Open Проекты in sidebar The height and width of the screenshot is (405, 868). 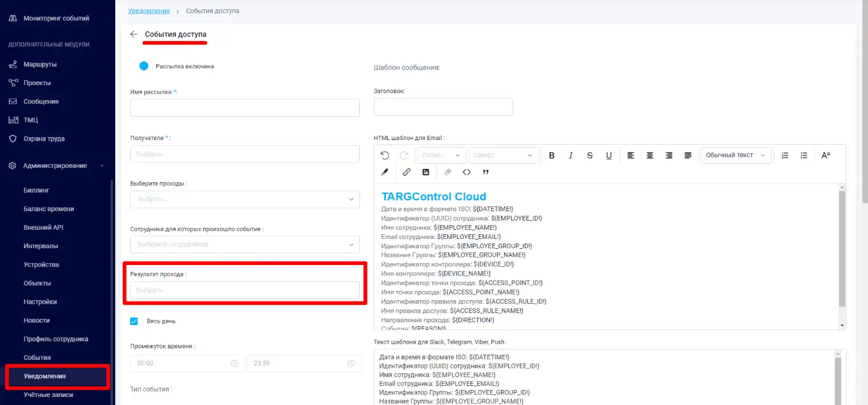pyautogui.click(x=37, y=83)
